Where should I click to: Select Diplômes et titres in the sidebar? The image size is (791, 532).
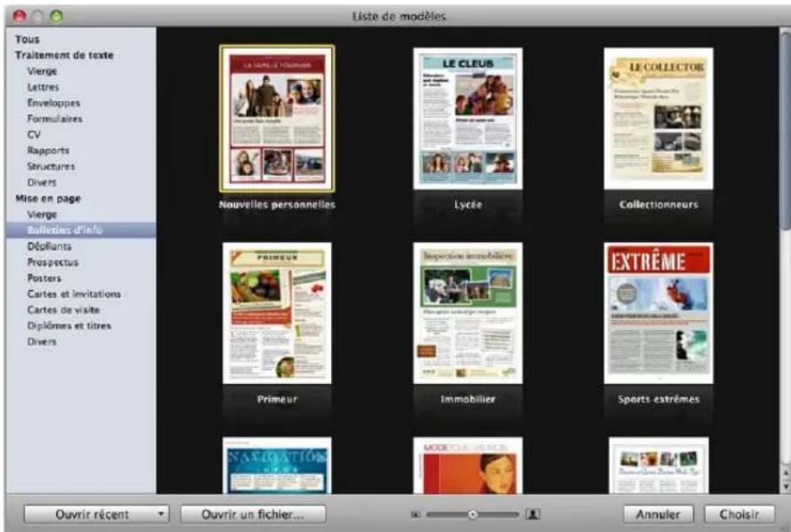click(70, 326)
